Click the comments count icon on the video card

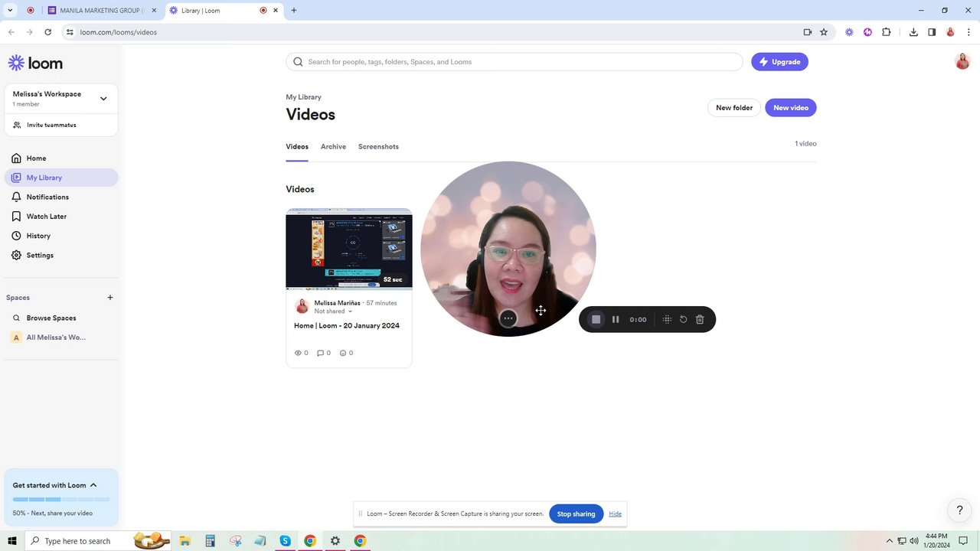[321, 353]
